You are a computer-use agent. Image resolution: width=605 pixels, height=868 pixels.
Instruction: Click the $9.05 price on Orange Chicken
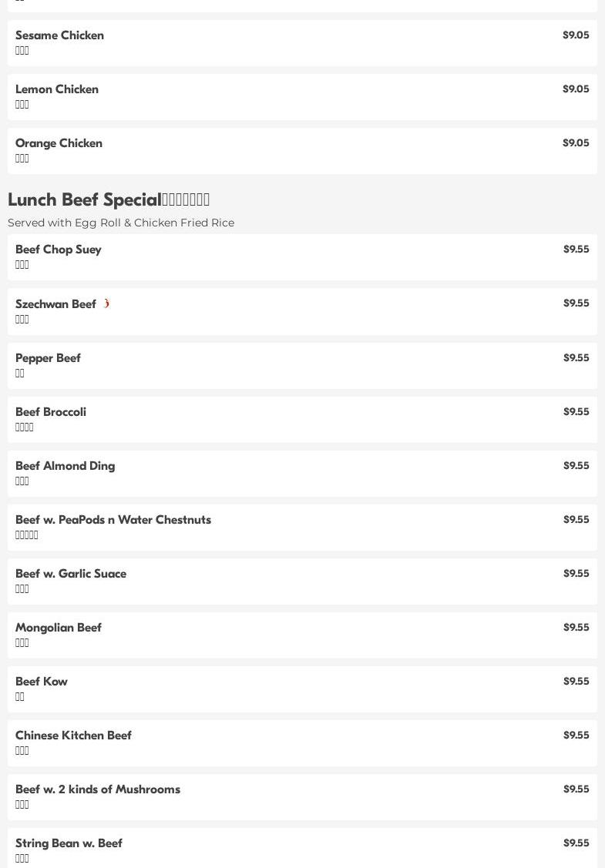[576, 142]
